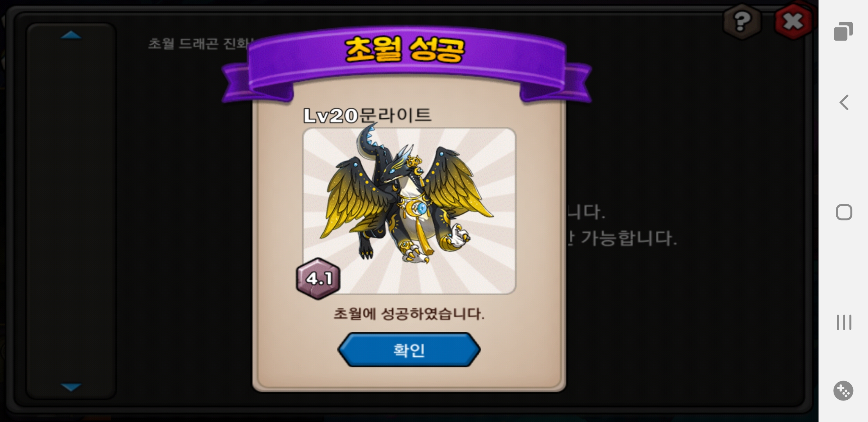Confirm with the blue 확인 button
Screen dimensions: 868x422
[409, 350]
